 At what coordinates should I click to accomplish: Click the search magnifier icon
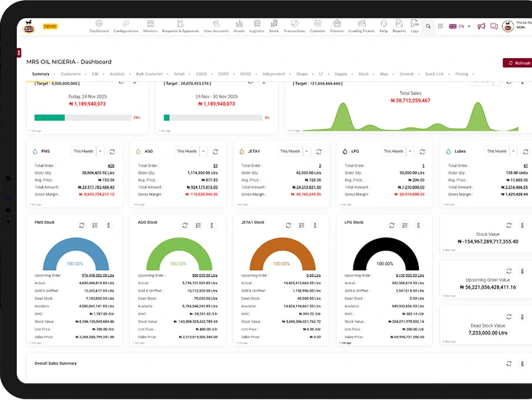(x=428, y=27)
